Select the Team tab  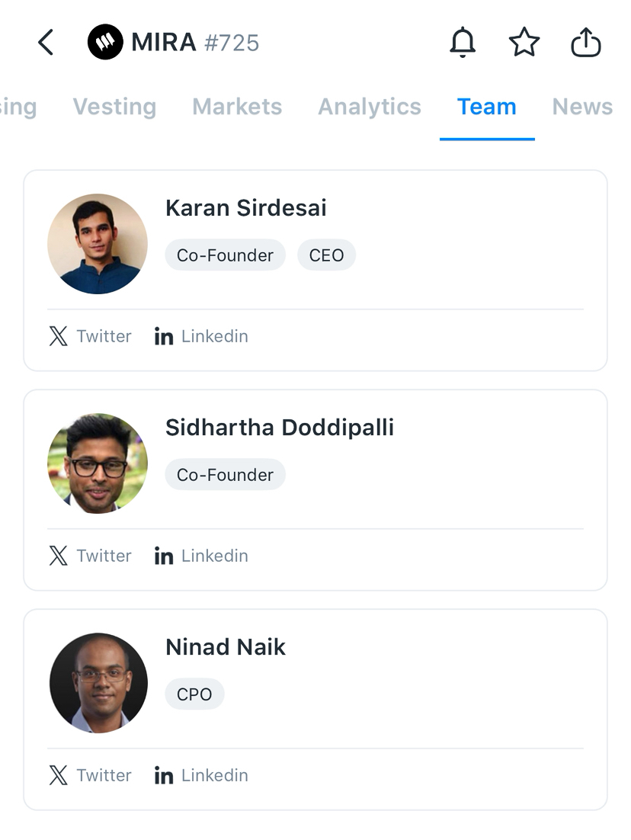[x=487, y=107]
